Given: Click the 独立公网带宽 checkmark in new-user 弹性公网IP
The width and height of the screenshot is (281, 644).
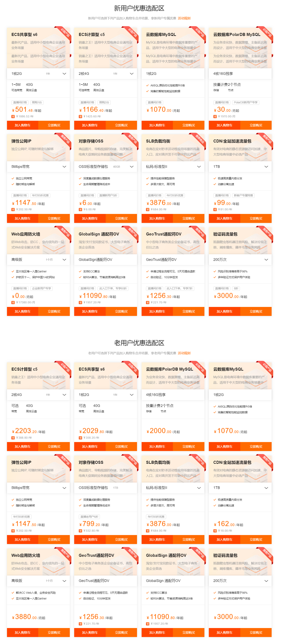Looking at the screenshot, I should [13, 178].
